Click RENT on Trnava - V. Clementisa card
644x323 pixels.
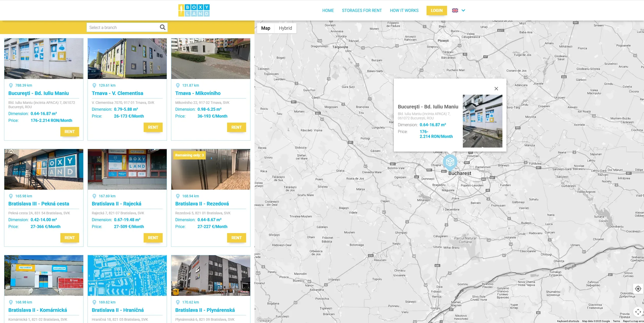[x=153, y=127]
